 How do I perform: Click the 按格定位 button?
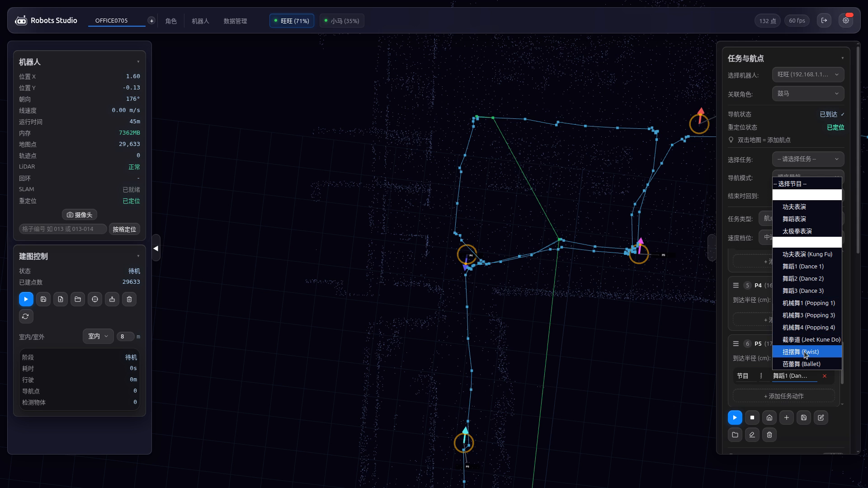tap(124, 229)
